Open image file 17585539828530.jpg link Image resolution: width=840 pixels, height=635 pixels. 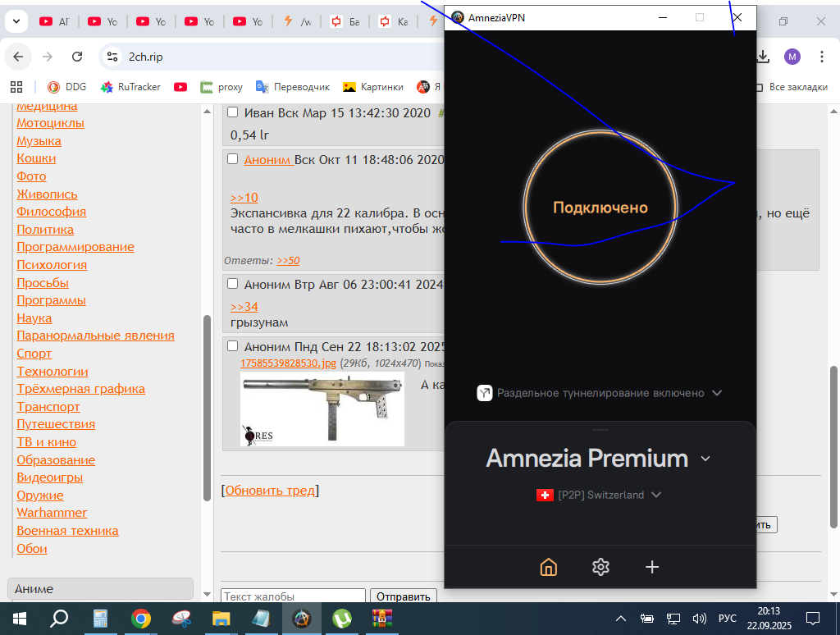(x=288, y=363)
